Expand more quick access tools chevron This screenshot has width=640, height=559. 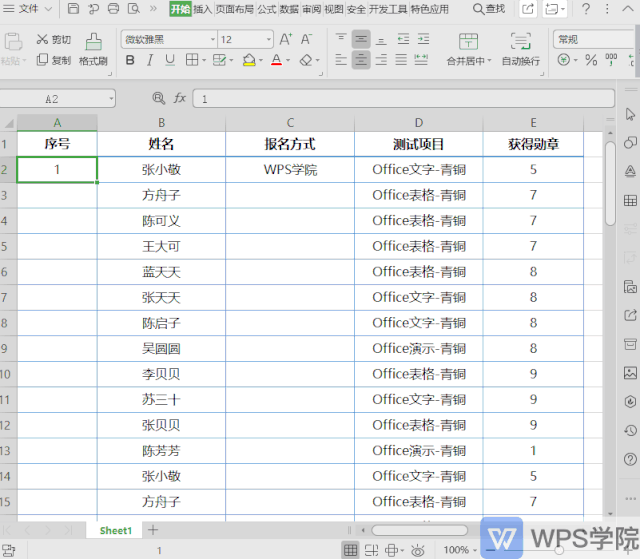tap(153, 9)
